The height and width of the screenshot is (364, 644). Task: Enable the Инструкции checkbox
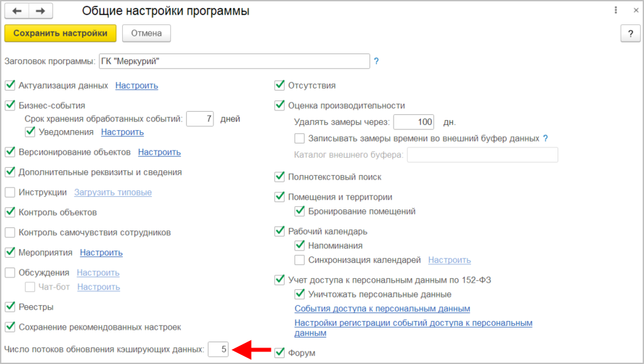coord(10,193)
